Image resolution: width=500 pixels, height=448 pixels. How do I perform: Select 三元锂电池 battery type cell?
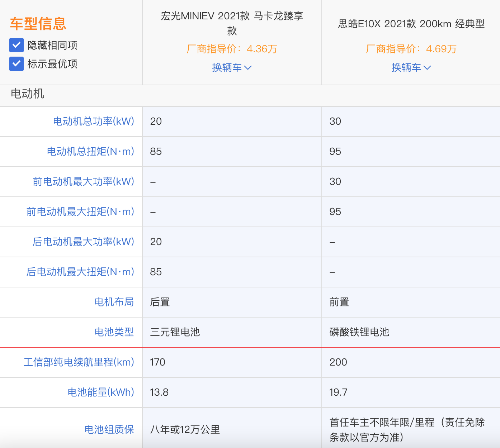pyautogui.click(x=232, y=332)
